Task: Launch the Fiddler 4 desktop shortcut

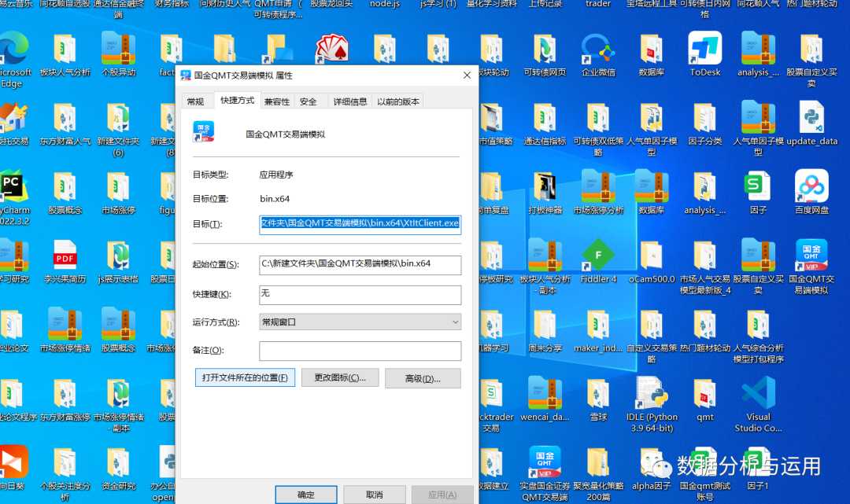Action: [598, 262]
